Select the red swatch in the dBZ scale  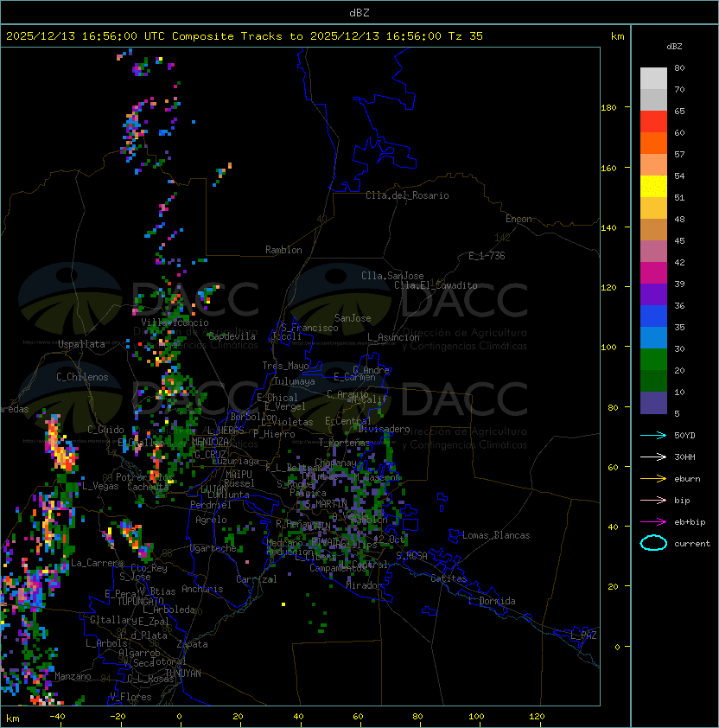[653, 122]
